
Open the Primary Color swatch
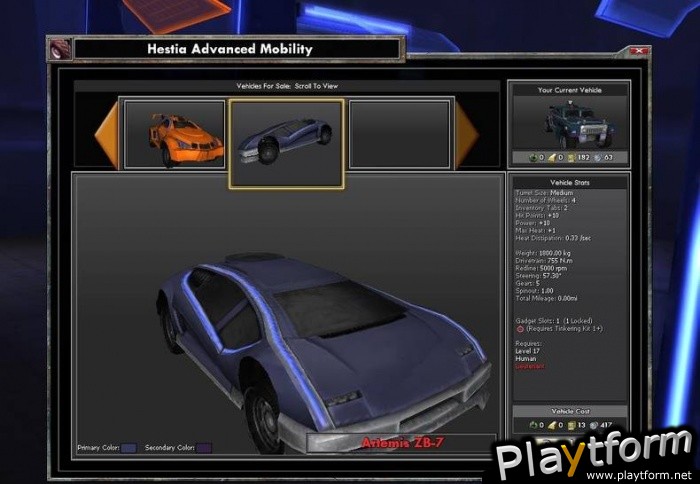129,448
